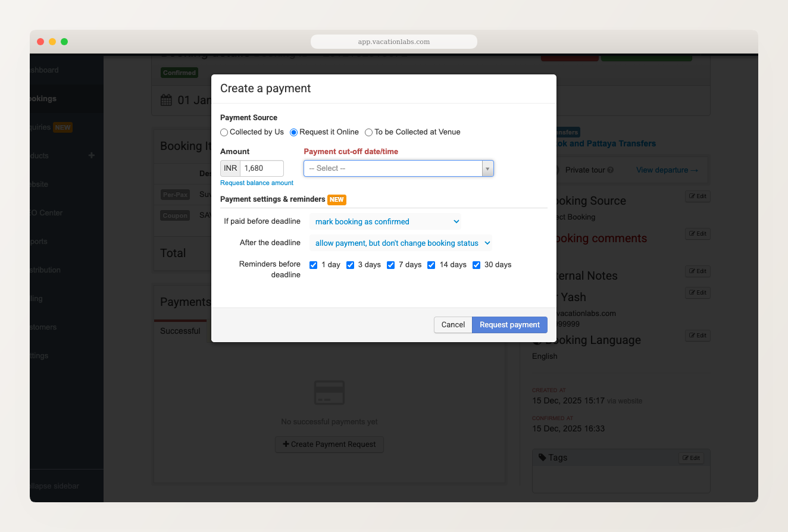Click the Edit icon next to Booking Source
This screenshot has height=532, width=788.
coord(697,196)
